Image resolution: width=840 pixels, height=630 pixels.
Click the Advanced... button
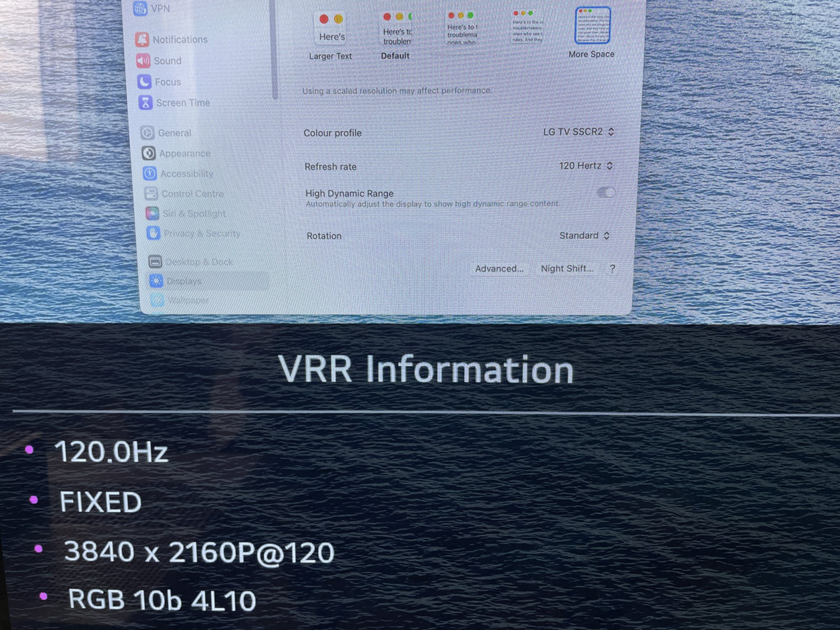[499, 269]
